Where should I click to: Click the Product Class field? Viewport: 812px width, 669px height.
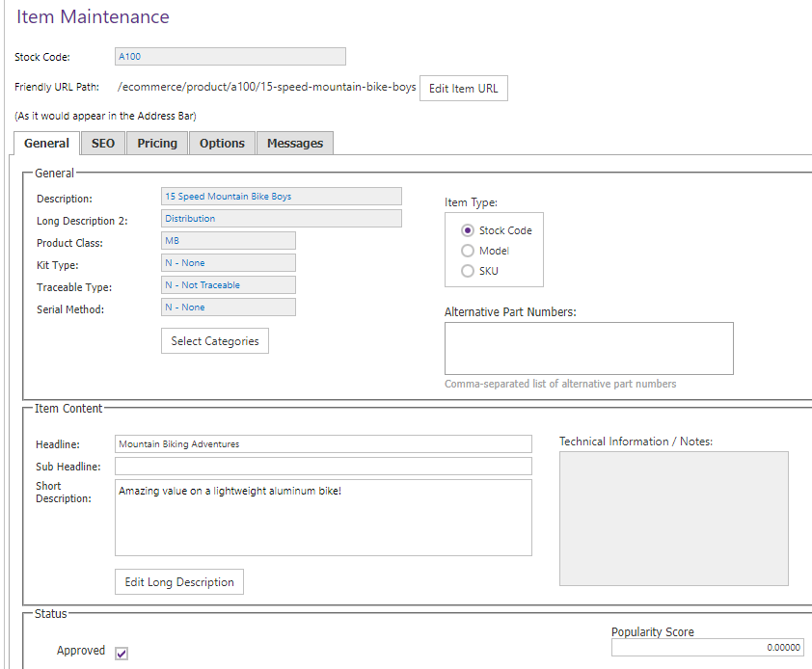point(229,241)
